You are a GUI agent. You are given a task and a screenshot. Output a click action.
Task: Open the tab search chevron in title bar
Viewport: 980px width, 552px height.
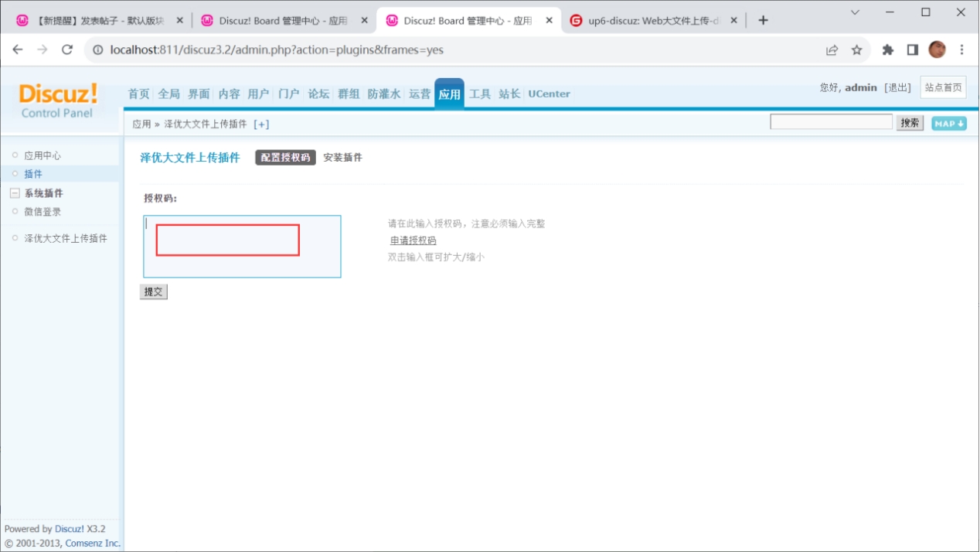[855, 12]
